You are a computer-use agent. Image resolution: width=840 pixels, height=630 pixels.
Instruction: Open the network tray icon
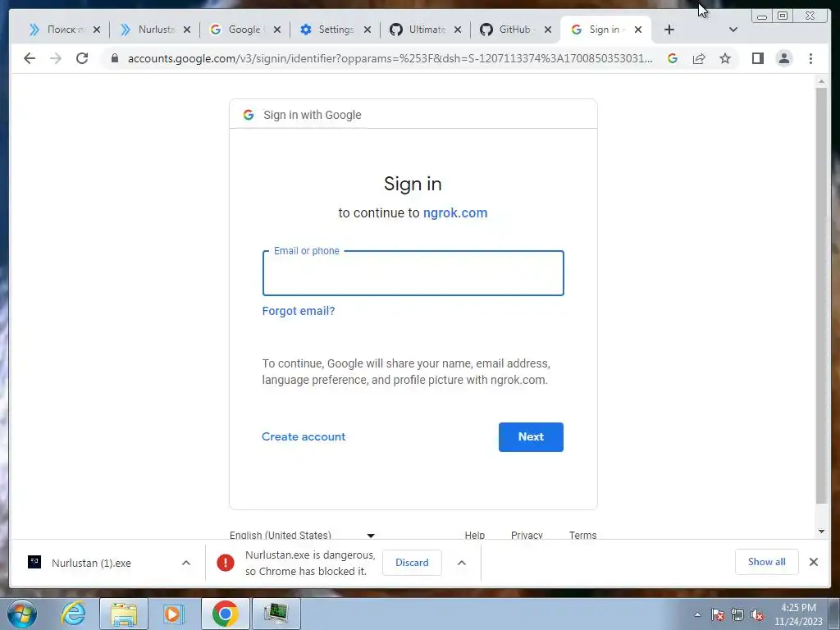pyautogui.click(x=737, y=614)
